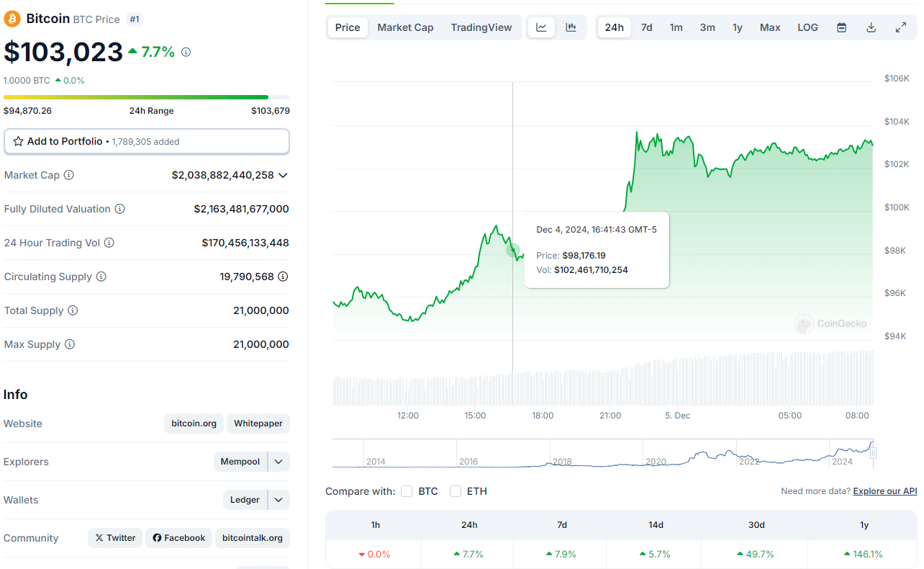Select the 7d time range
The width and height of the screenshot is (924, 569).
(x=646, y=27)
